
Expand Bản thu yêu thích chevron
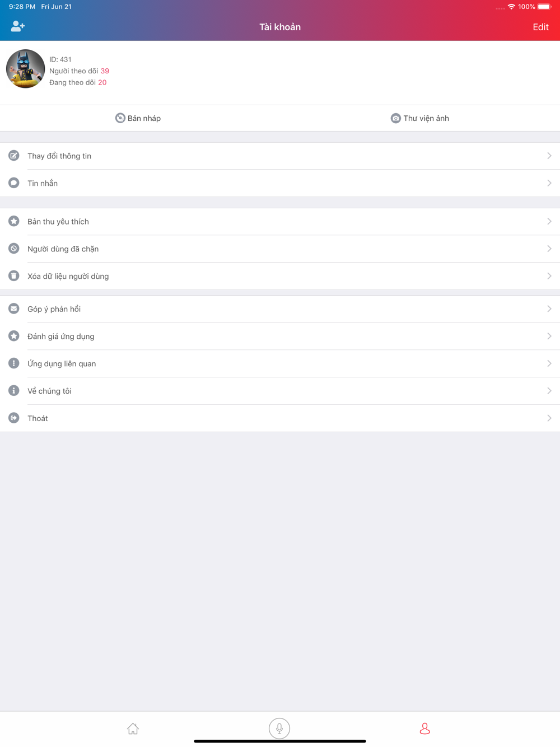pyautogui.click(x=549, y=221)
